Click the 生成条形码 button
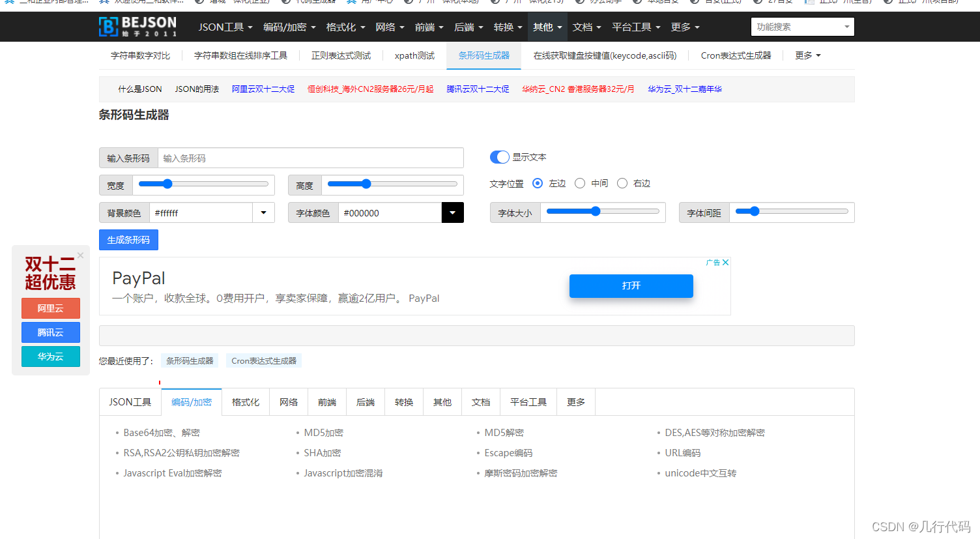Screen dimensions: 980x539 [128, 240]
